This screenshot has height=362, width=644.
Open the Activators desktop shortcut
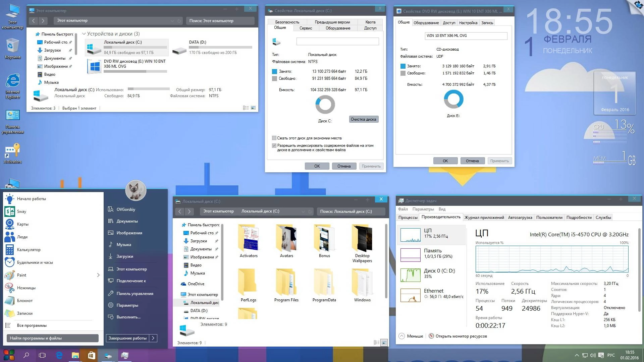tap(12, 153)
